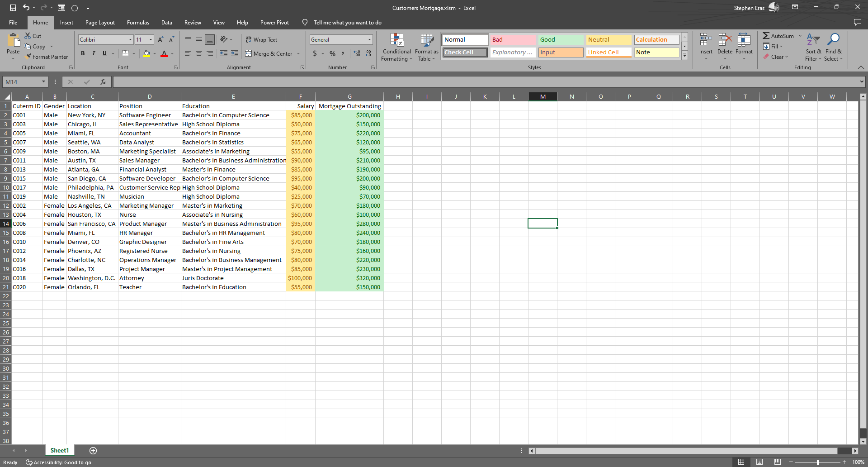This screenshot has height=467, width=868.
Task: Activate the Format Painter brush
Action: point(47,57)
